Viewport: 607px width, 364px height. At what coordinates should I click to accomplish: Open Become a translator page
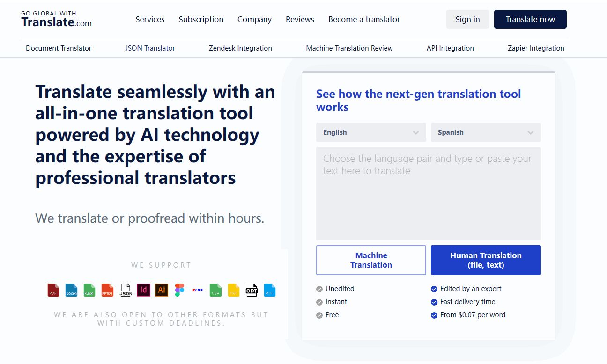[364, 19]
